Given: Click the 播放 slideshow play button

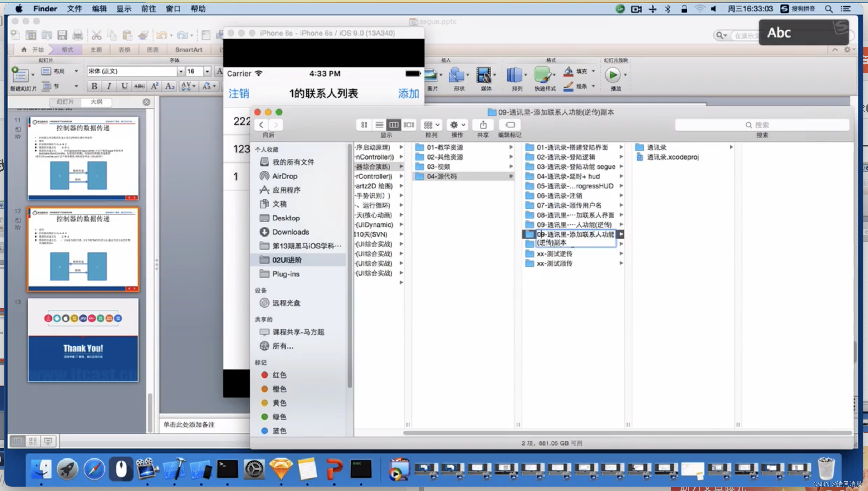Looking at the screenshot, I should click(613, 75).
